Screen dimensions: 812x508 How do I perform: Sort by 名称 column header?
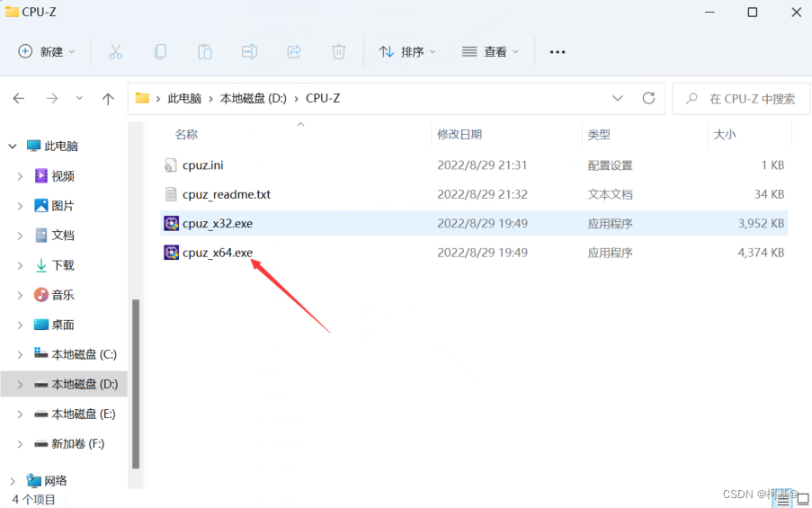point(186,135)
